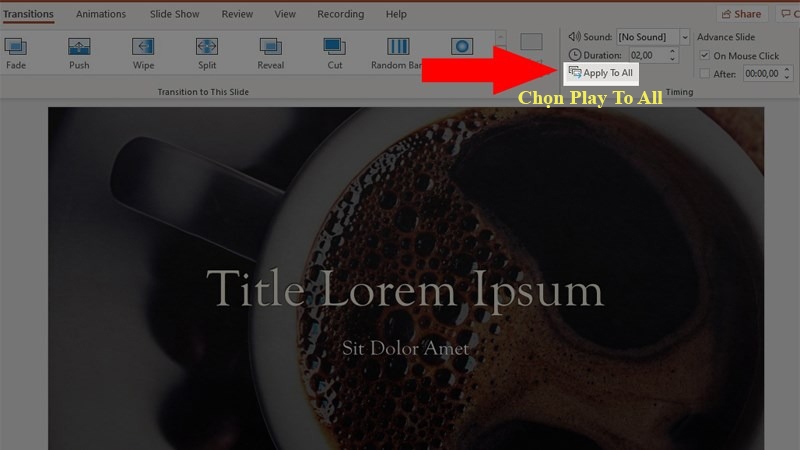Apply the Reveal transition
800x450 pixels.
pyautogui.click(x=270, y=54)
